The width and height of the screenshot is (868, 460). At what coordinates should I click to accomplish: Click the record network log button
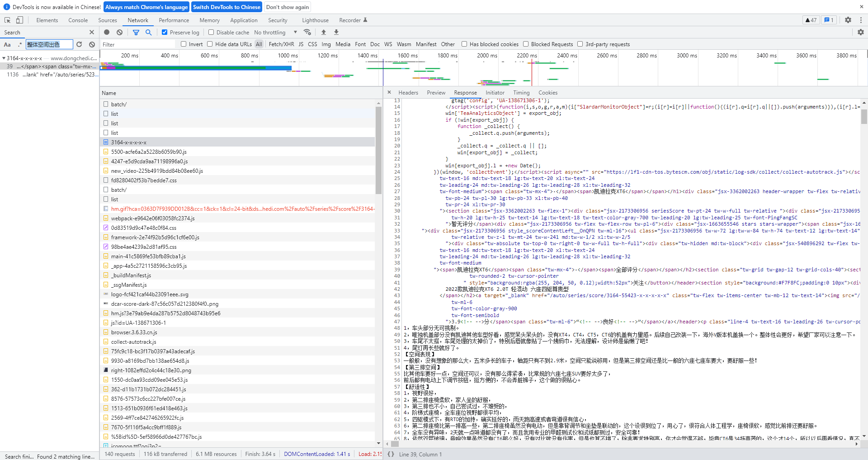coord(107,32)
